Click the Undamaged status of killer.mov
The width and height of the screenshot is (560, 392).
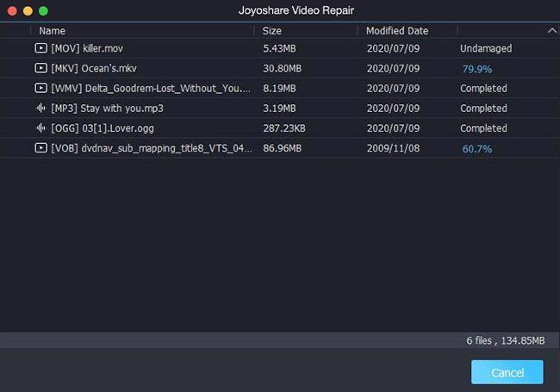[486, 48]
